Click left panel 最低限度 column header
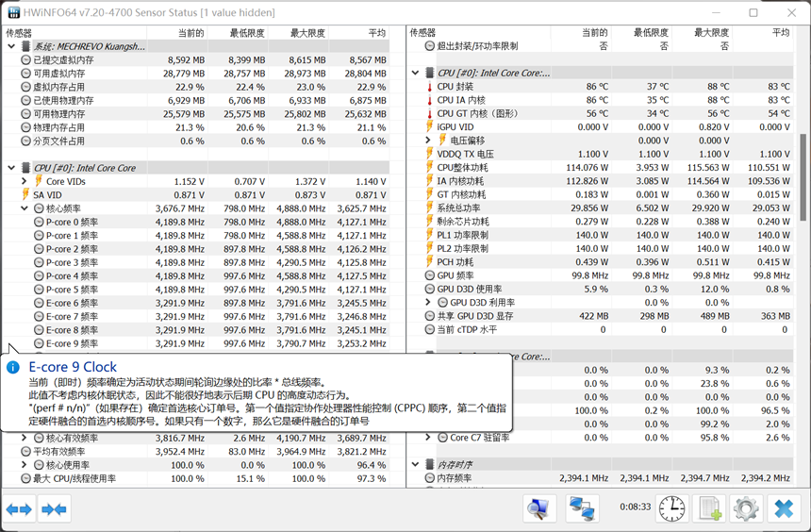 tap(238, 33)
